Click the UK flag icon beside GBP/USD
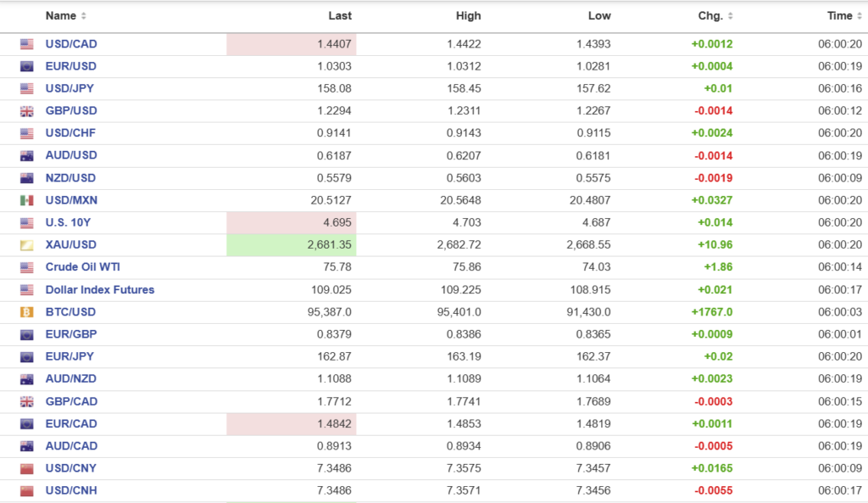 tap(27, 111)
